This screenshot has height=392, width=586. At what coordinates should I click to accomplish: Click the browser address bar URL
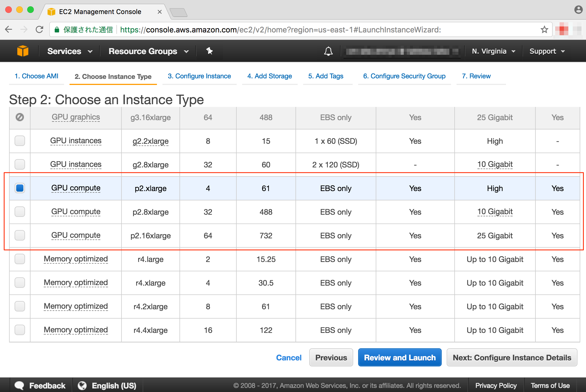pyautogui.click(x=280, y=30)
